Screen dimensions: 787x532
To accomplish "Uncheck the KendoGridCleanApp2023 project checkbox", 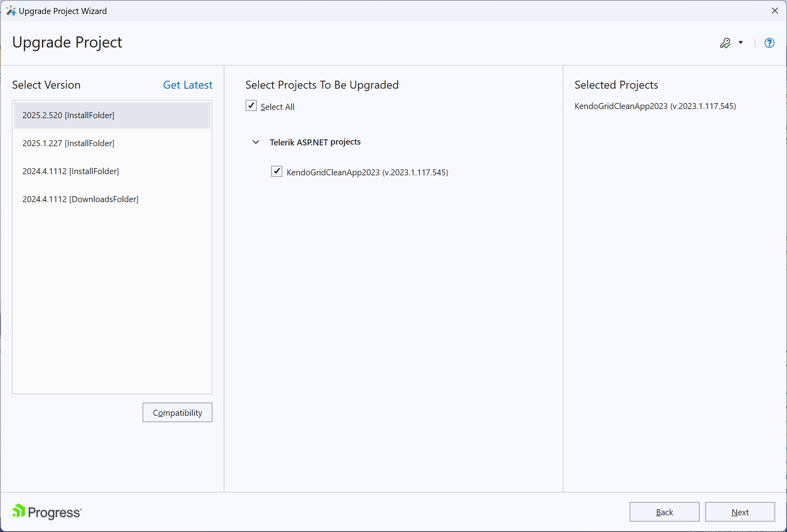I will coord(277,172).
